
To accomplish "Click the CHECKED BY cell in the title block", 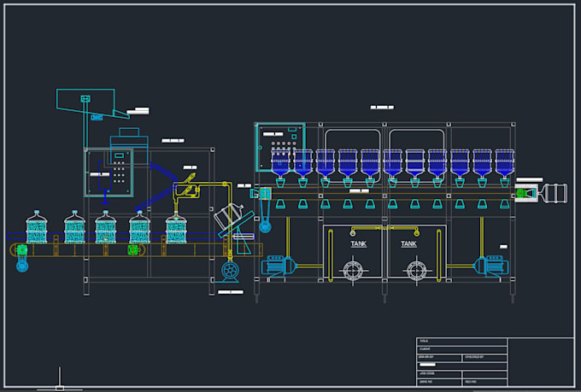I will 484,358.
